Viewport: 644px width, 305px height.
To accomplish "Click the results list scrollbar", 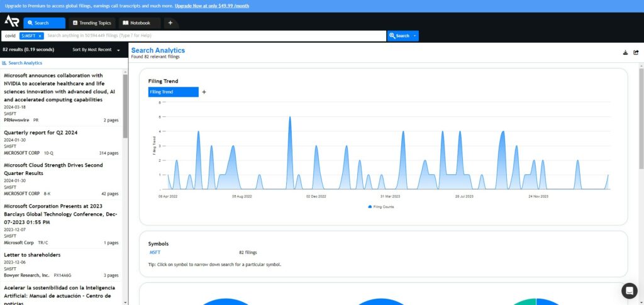I will tap(125, 106).
